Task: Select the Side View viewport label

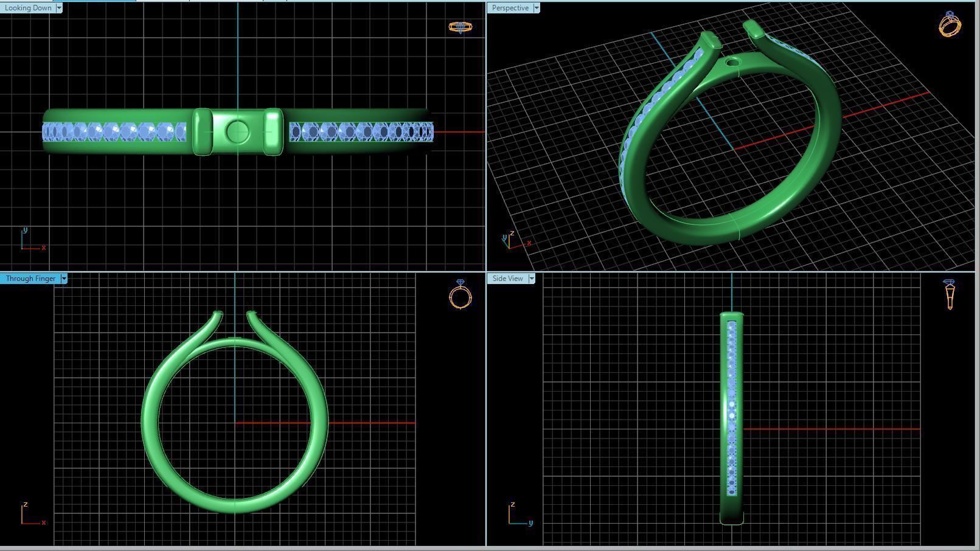Action: click(508, 279)
